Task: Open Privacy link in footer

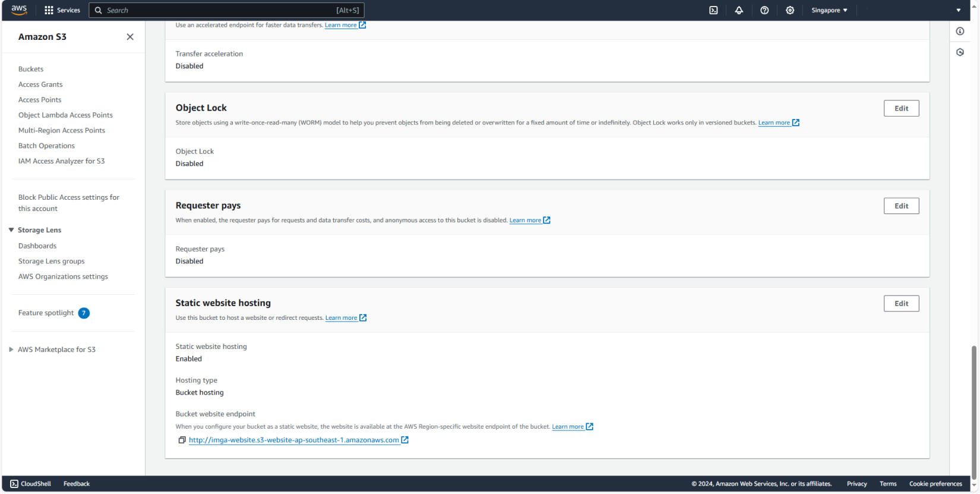Action: coord(856,484)
